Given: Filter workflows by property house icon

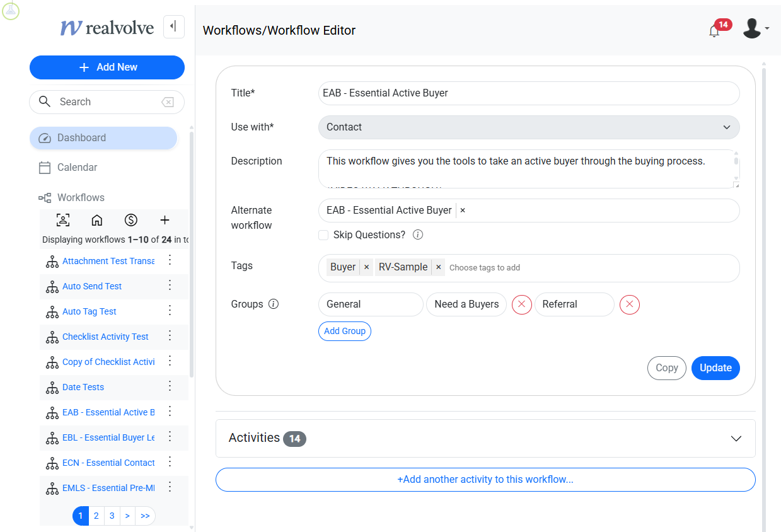Looking at the screenshot, I should click(x=97, y=220).
